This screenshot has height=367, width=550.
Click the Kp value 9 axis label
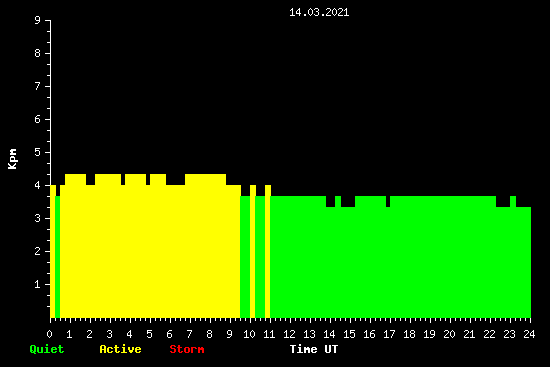click(38, 21)
